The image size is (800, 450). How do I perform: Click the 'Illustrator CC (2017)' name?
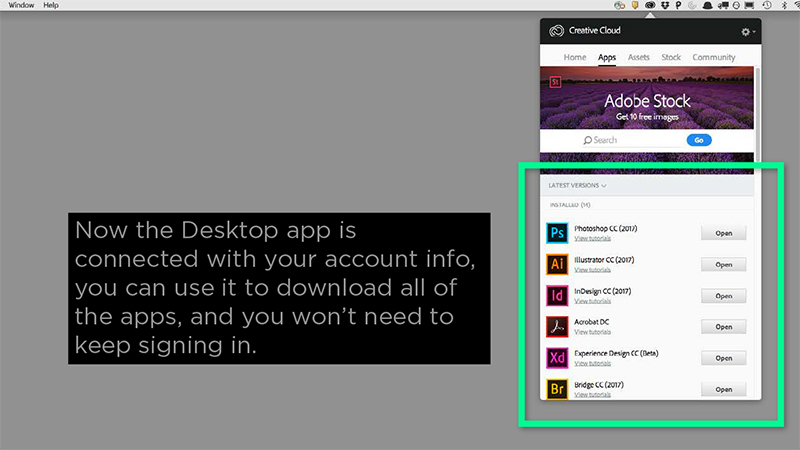click(x=604, y=260)
